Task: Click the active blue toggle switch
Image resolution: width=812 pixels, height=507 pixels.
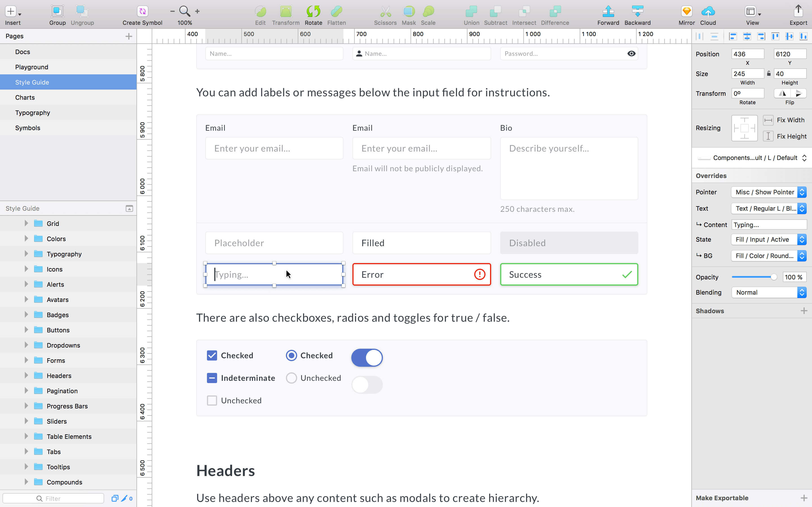Action: [367, 357]
